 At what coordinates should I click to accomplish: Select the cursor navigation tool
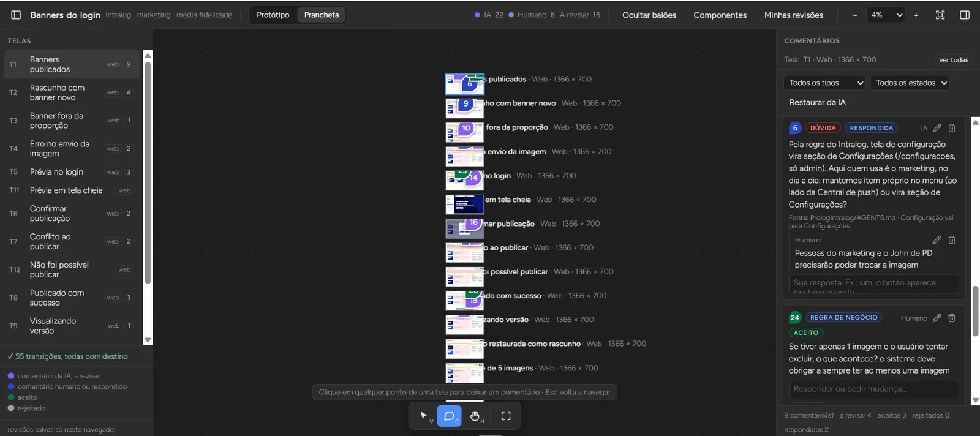(424, 416)
